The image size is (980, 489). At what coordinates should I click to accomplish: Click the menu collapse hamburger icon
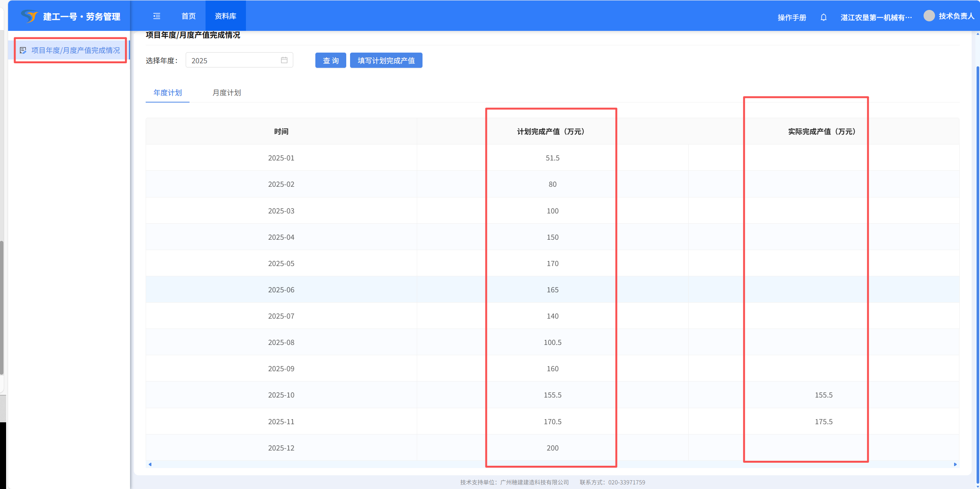[x=157, y=16]
